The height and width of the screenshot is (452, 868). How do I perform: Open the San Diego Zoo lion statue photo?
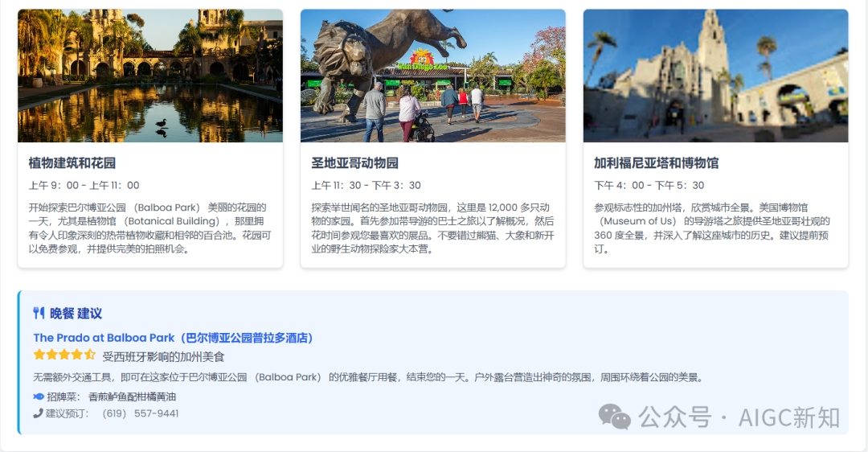433,76
